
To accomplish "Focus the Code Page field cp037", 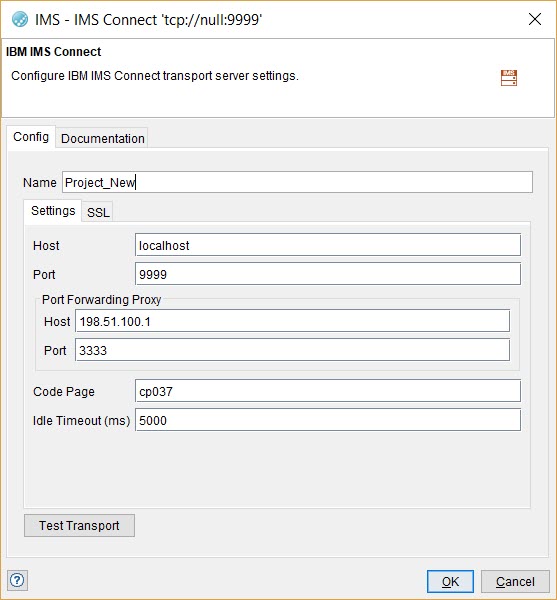I will [x=328, y=391].
